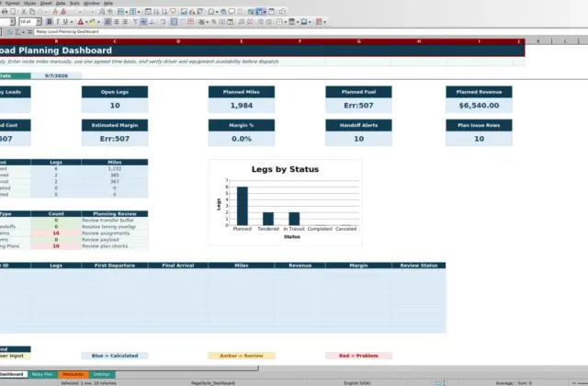Open the Border Style dropdown arrow

pos(298,22)
